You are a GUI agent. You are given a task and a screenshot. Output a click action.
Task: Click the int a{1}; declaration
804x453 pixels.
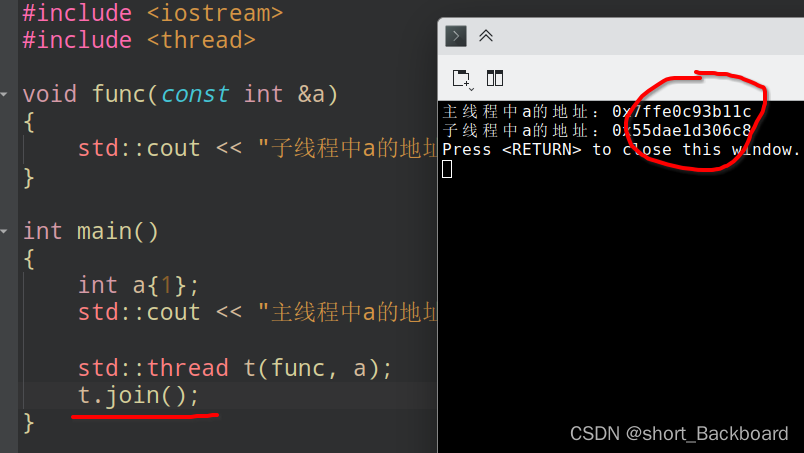tap(138, 285)
